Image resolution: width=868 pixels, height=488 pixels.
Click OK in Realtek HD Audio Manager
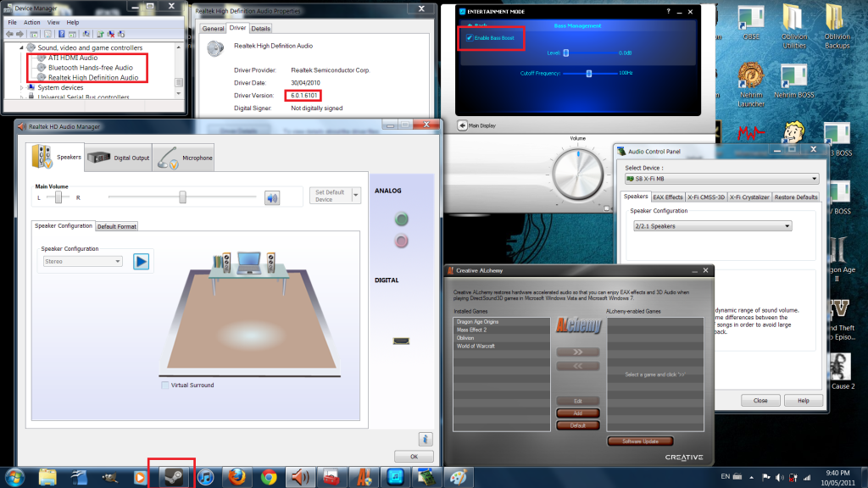click(x=414, y=457)
